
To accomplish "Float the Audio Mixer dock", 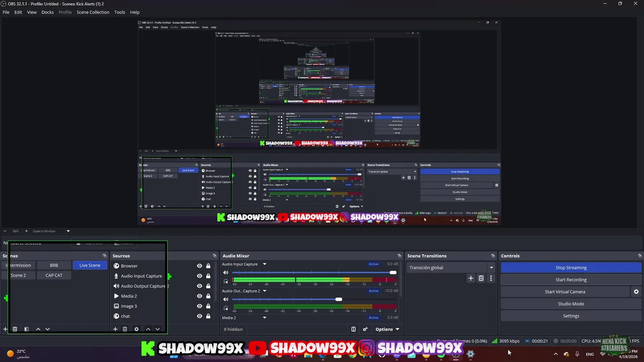I will click(399, 256).
